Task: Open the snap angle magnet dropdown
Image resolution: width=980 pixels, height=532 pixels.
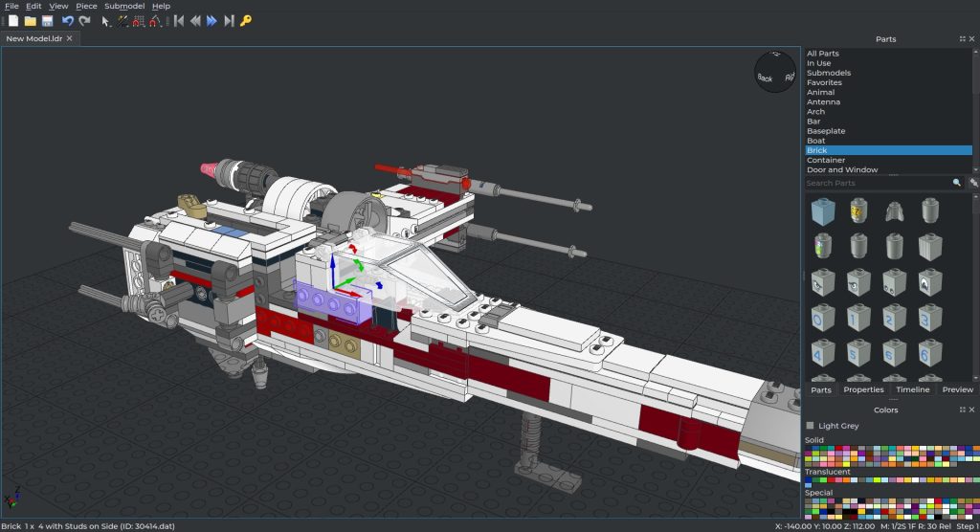Action: [x=155, y=21]
